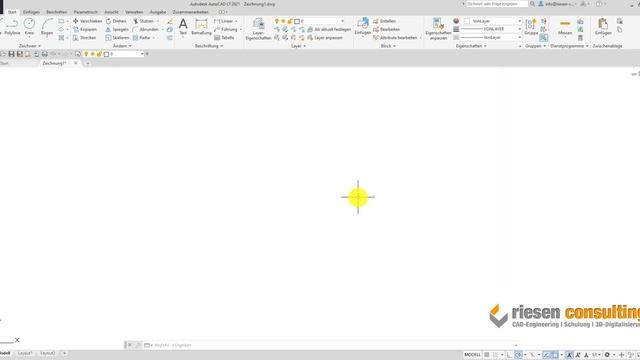640x360 pixels.
Task: Select the Bemaßung dimension tool
Action: [x=201, y=27]
